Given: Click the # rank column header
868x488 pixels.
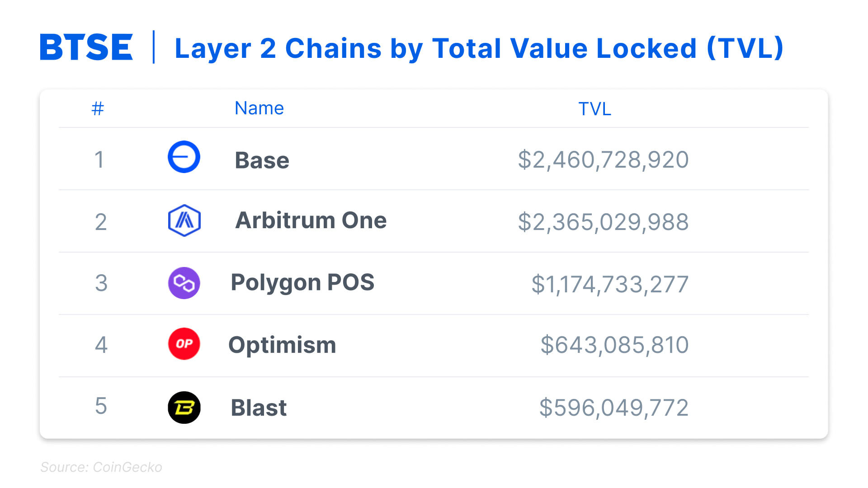Looking at the screenshot, I should coord(98,108).
